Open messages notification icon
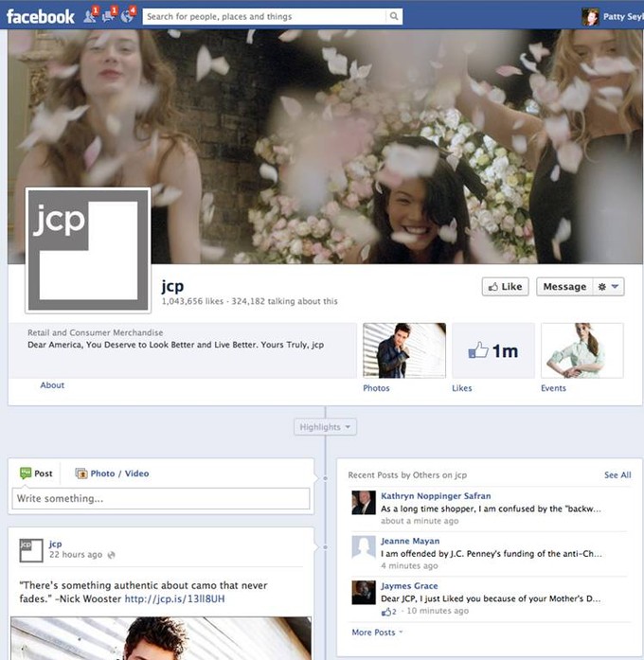Image resolution: width=644 pixels, height=660 pixels. pyautogui.click(x=109, y=16)
